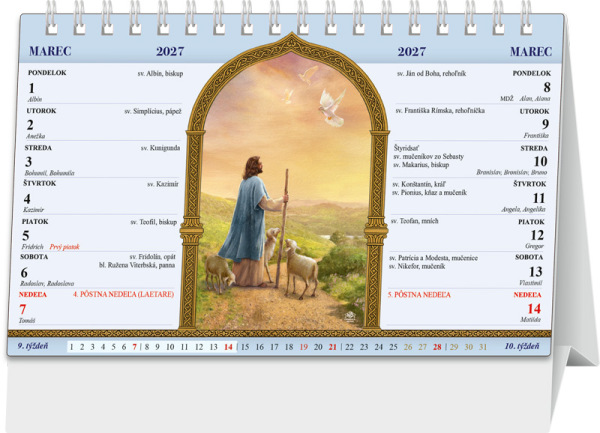This screenshot has height=433, width=600.
Task: Select name day 'Vlastimil'
Action: coord(531,283)
